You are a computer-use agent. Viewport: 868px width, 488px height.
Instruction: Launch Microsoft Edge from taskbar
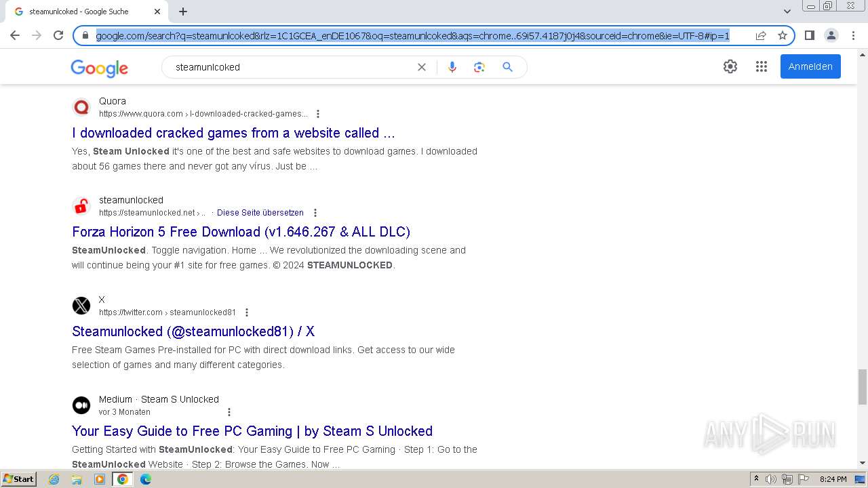point(145,479)
